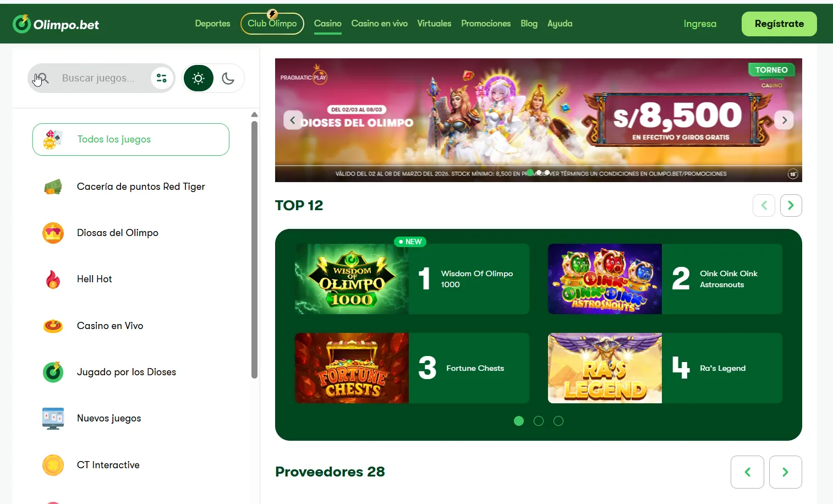Select Diosas del Olimpo category icon
This screenshot has width=833, height=504.
pos(53,233)
